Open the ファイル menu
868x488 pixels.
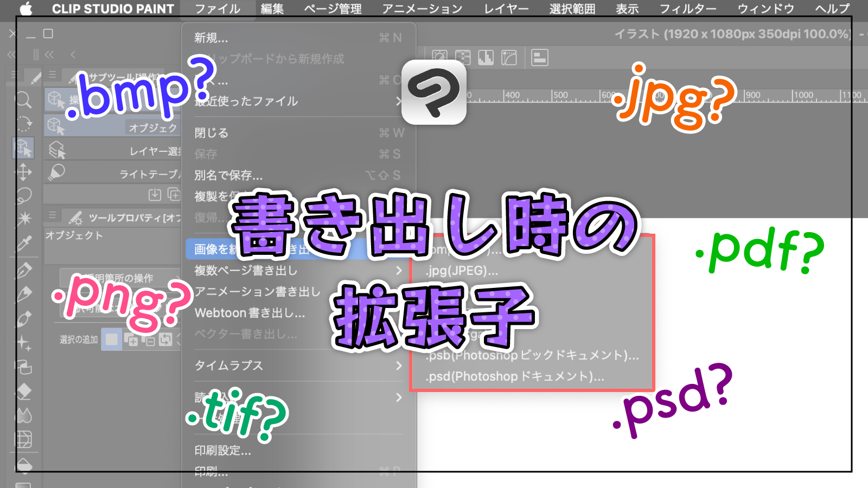point(218,9)
